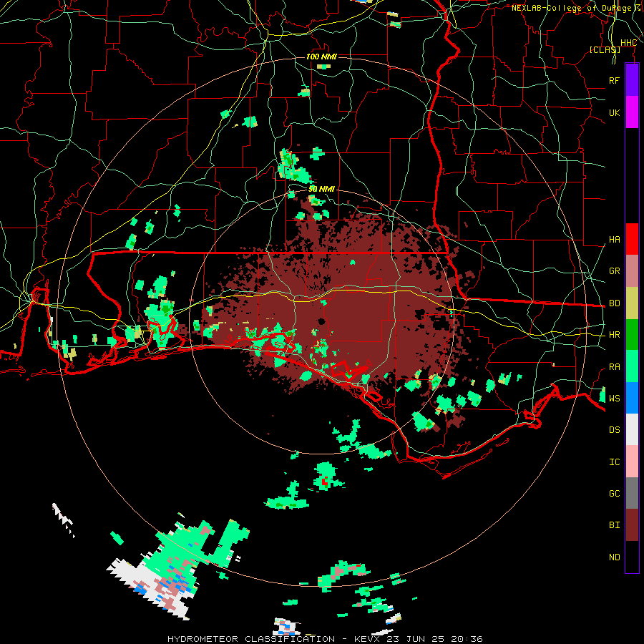The width and height of the screenshot is (644, 644).
Task: Click the white DS dry snow swatch
Action: [632, 429]
